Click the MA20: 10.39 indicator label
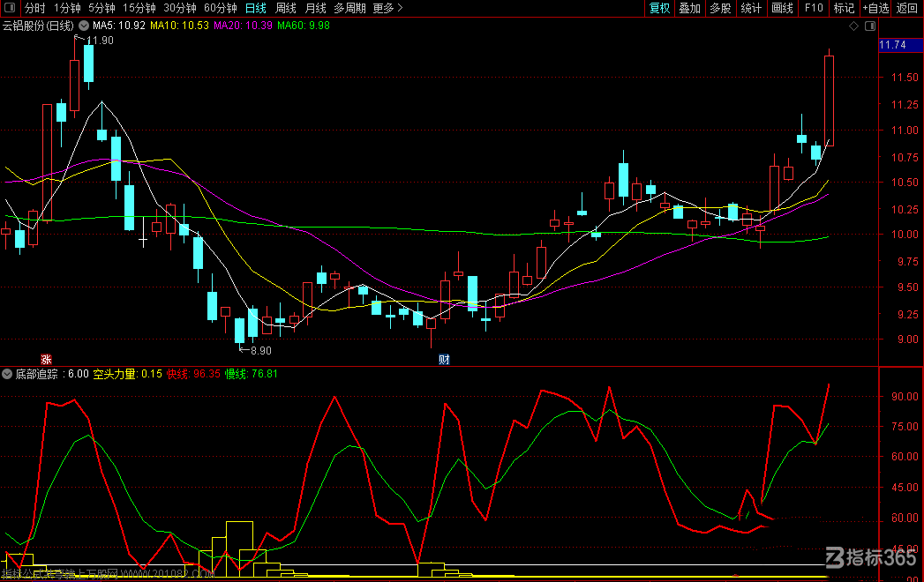Image resolution: width=924 pixels, height=582 pixels. tap(244, 26)
